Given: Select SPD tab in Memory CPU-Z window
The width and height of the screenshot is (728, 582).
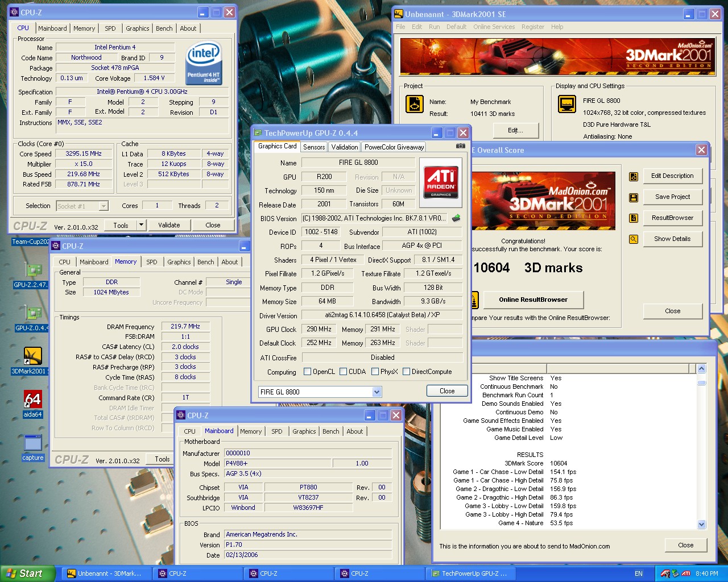Looking at the screenshot, I should pos(151,262).
